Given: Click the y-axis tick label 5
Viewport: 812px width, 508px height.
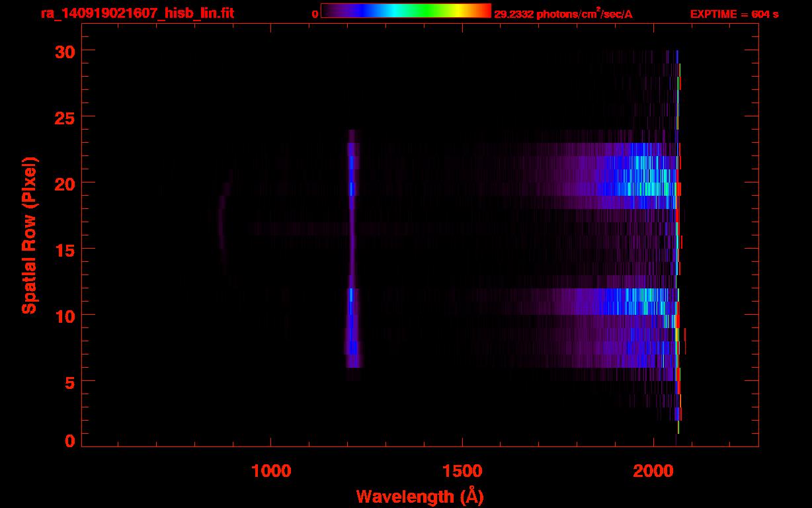Looking at the screenshot, I should pyautogui.click(x=69, y=382).
